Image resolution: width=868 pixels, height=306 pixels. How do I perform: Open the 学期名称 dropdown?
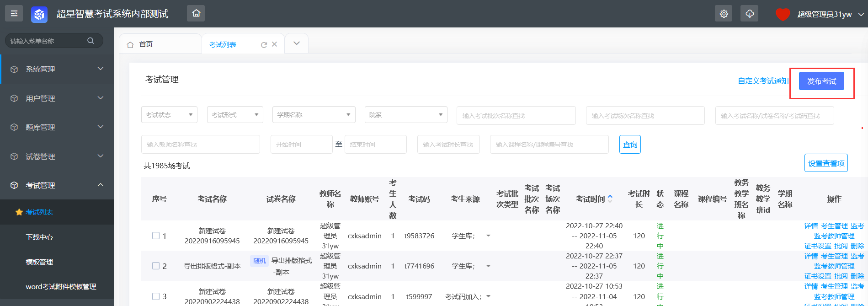click(x=314, y=115)
